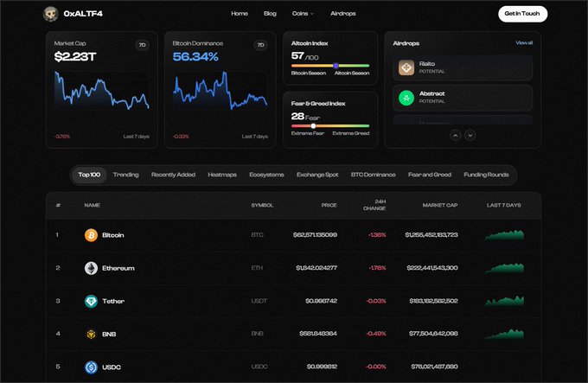This screenshot has height=383, width=588.
Task: Click the 0xALTF4 brand name
Action: tap(83, 14)
